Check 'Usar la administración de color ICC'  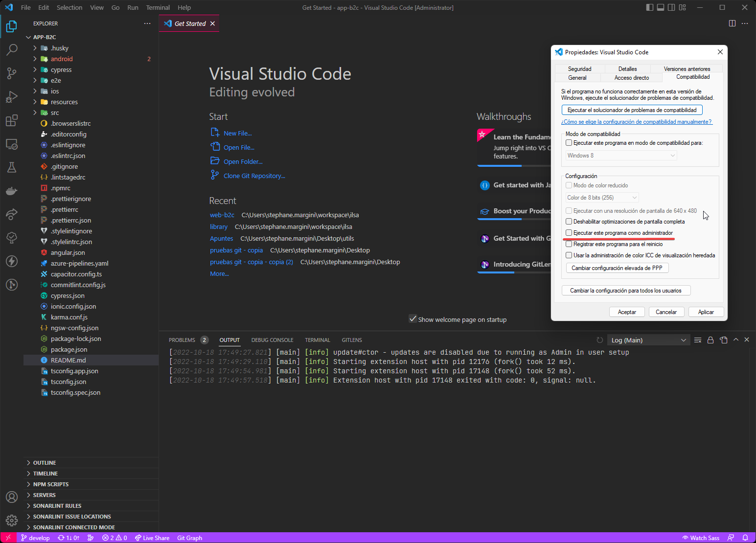pos(569,255)
